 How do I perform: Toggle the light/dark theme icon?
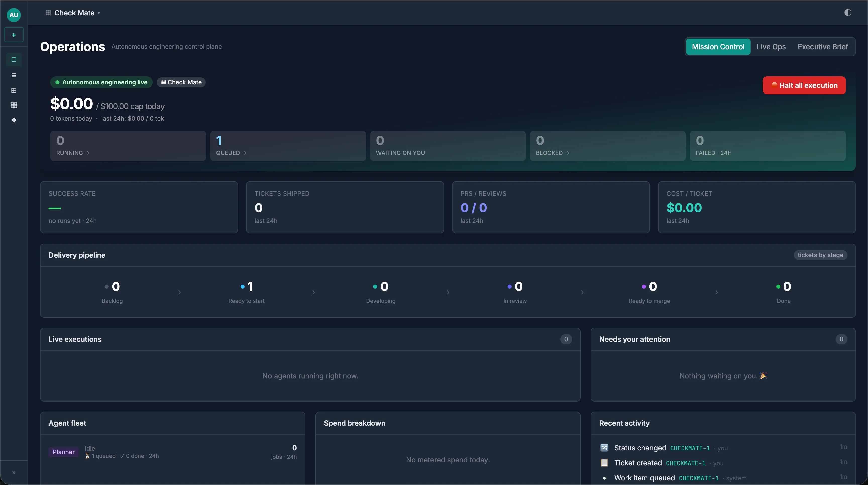[x=848, y=13]
